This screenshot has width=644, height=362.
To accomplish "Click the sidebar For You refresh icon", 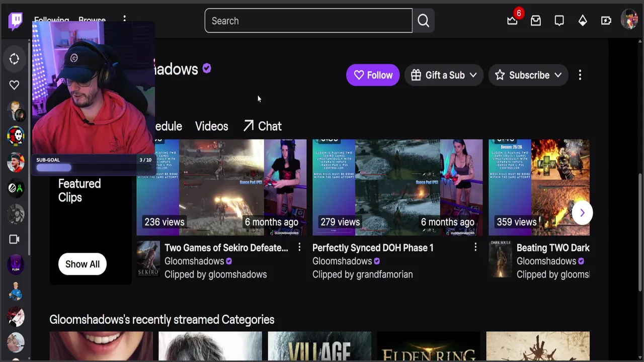I will tap(14, 59).
